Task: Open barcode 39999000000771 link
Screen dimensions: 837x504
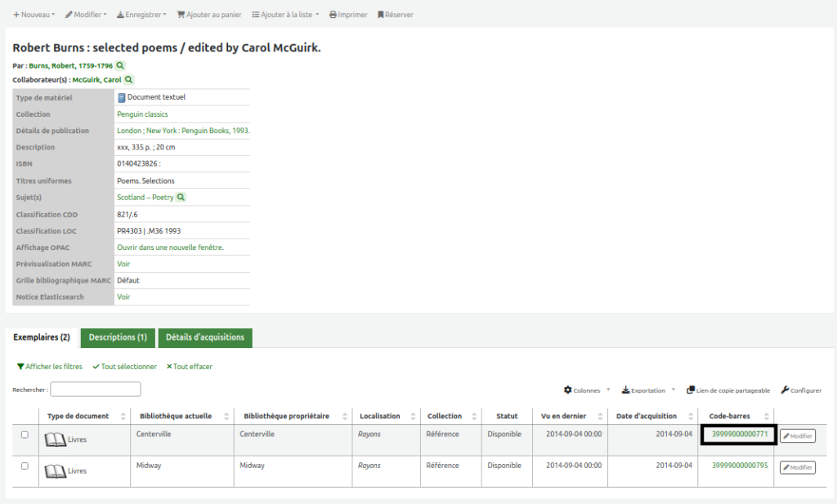Action: pyautogui.click(x=740, y=435)
